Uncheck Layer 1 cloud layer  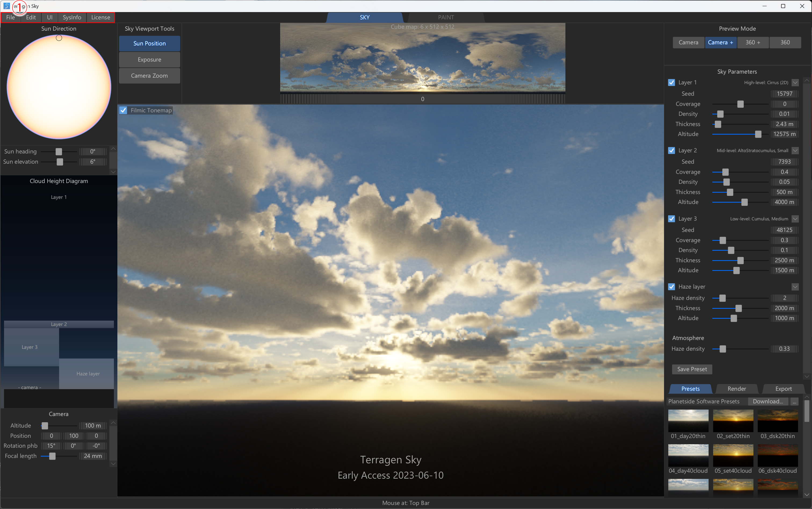(672, 83)
